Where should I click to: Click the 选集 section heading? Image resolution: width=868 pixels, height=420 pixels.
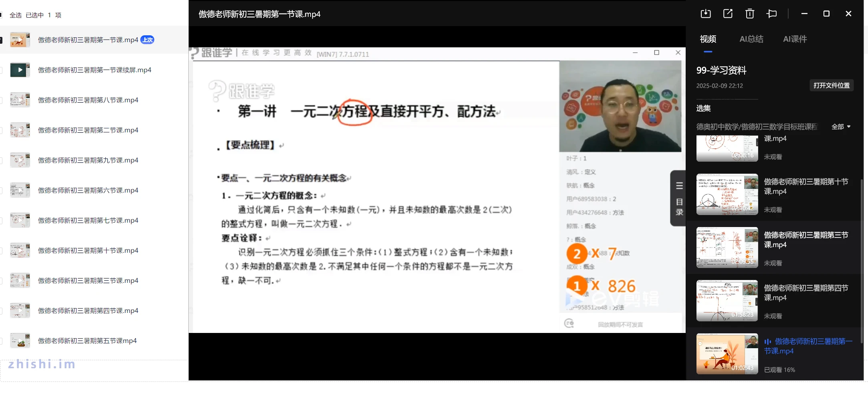coord(703,108)
